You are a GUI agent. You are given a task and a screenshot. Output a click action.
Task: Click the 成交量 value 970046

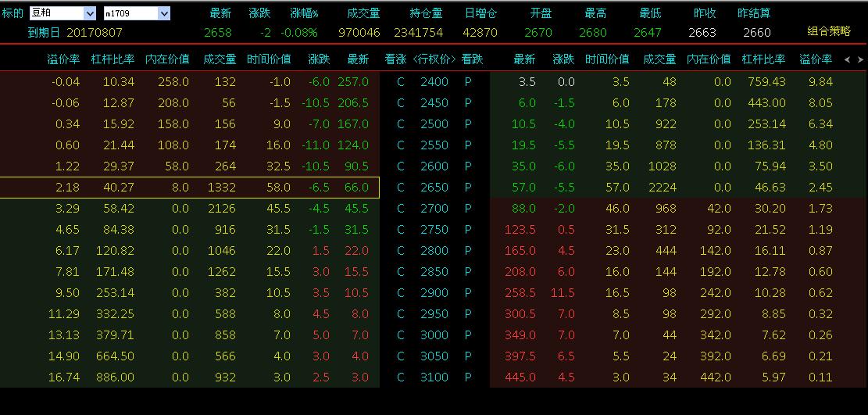359,33
